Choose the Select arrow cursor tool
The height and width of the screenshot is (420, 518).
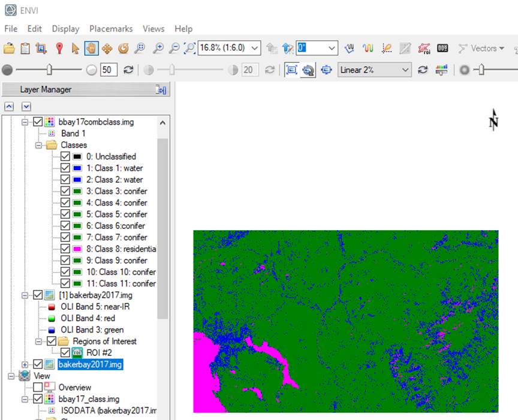(x=76, y=48)
